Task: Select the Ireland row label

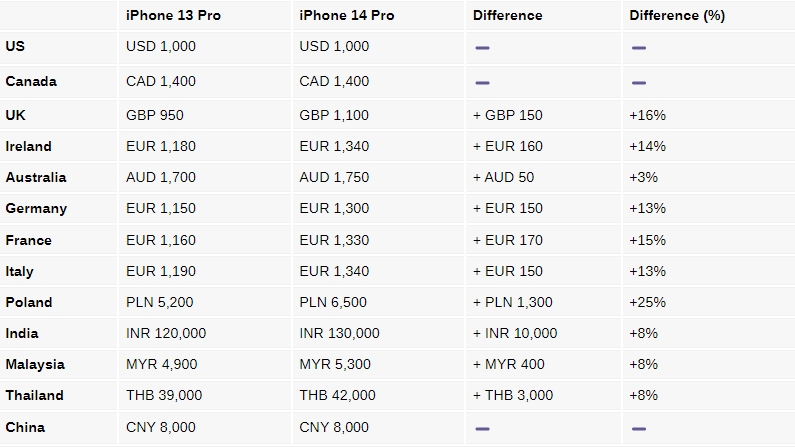Action: pos(28,146)
